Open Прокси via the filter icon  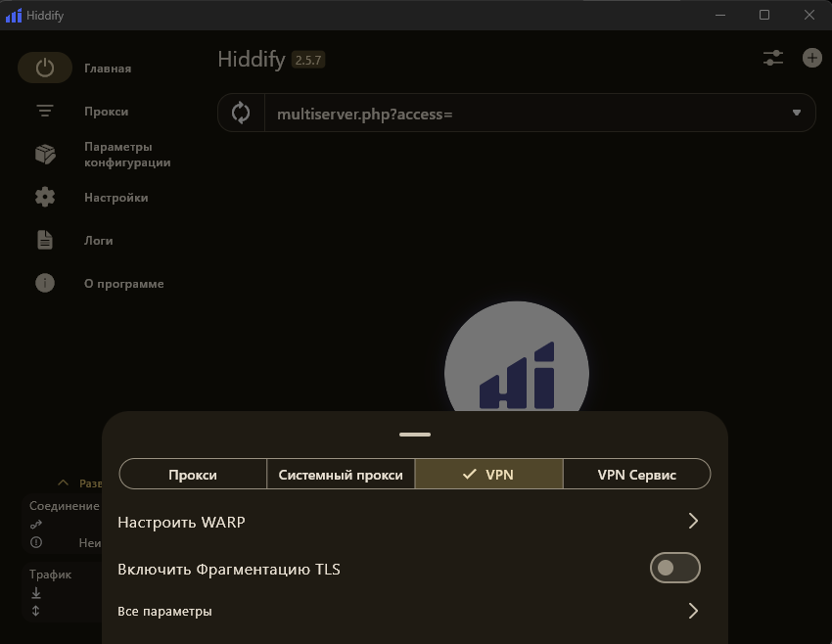(45, 111)
